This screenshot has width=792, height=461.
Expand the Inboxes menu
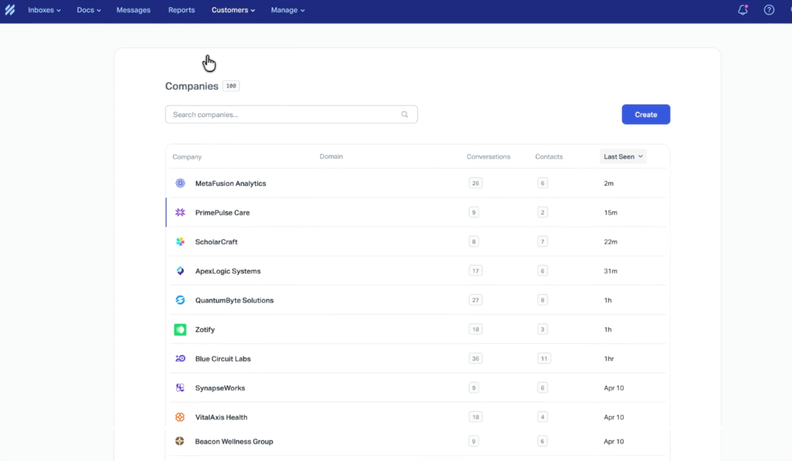pos(44,10)
